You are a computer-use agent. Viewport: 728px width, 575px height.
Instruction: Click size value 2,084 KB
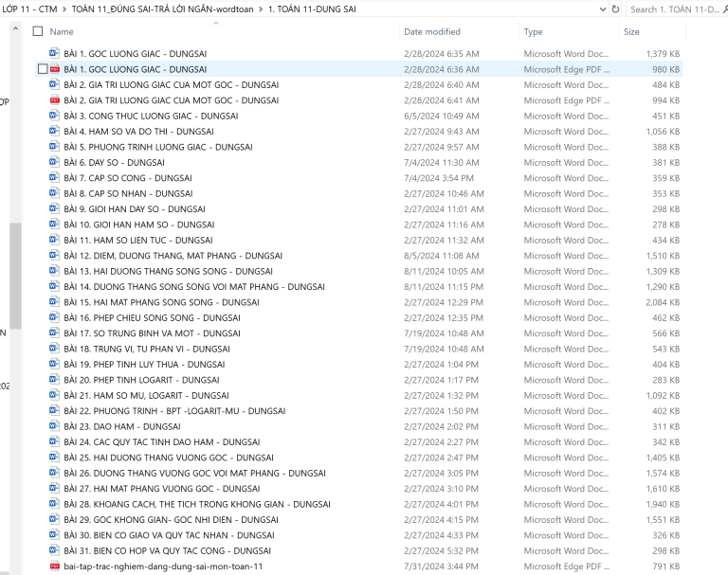point(663,302)
